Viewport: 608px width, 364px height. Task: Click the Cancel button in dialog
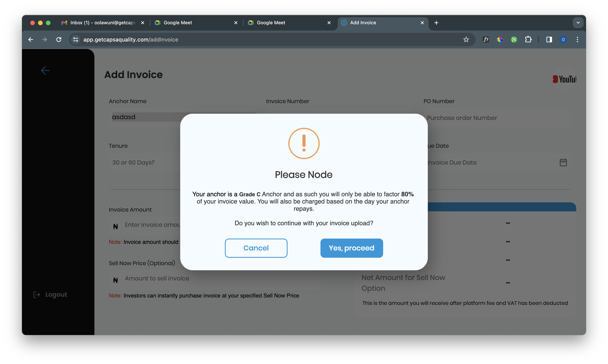[256, 248]
